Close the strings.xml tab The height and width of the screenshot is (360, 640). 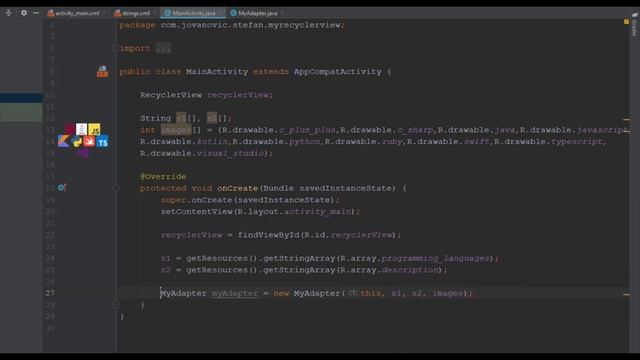155,13
